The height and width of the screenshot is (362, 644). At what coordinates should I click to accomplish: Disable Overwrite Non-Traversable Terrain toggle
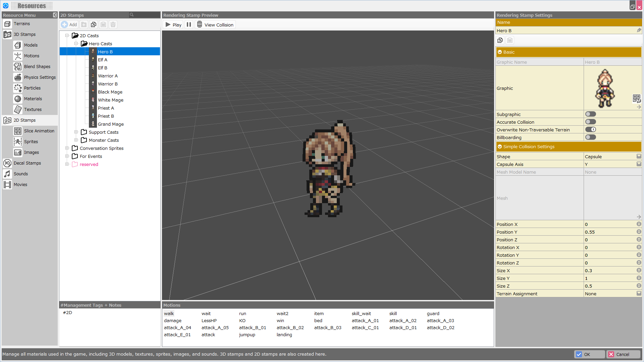[x=590, y=130]
